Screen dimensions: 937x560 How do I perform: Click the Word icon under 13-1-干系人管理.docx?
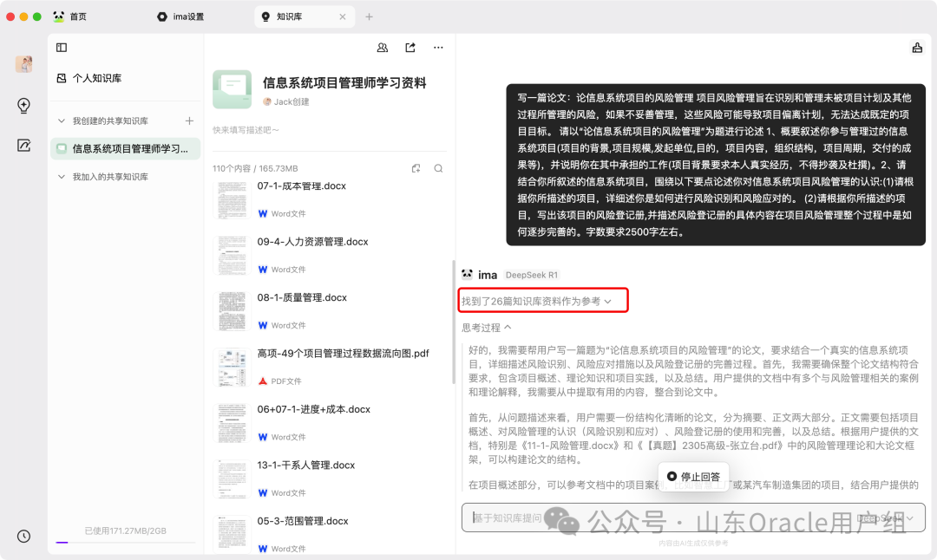pos(262,492)
